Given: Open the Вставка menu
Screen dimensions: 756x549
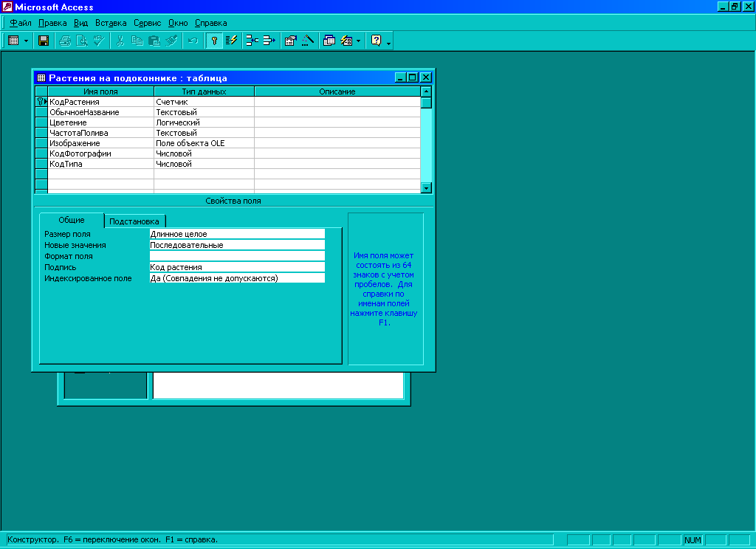Looking at the screenshot, I should pyautogui.click(x=111, y=23).
